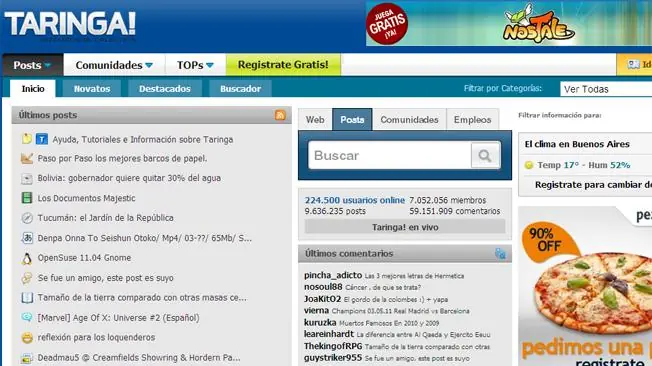The width and height of the screenshot is (652, 366).
Task: Select the Web search tab
Action: pos(315,120)
